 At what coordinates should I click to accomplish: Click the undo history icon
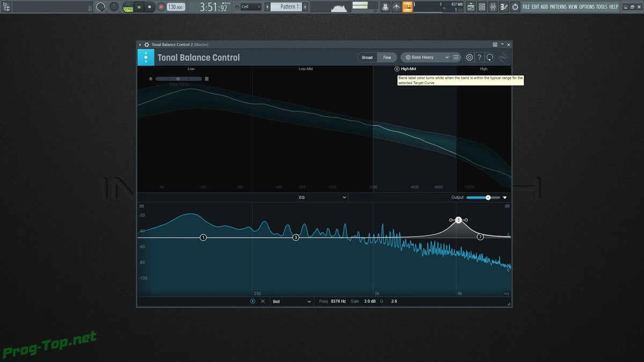coord(515,7)
